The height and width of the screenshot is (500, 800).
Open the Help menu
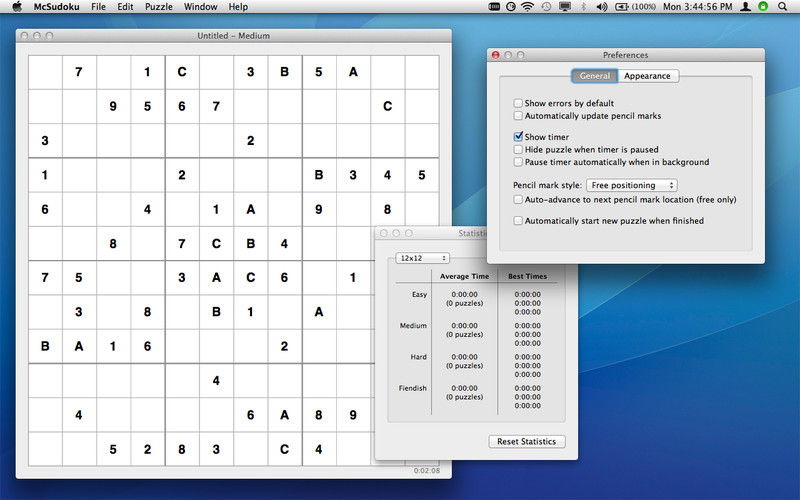(x=238, y=7)
